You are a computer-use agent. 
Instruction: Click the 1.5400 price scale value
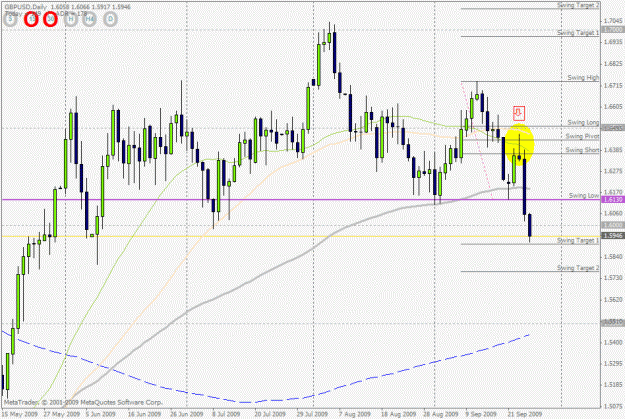tap(613, 342)
